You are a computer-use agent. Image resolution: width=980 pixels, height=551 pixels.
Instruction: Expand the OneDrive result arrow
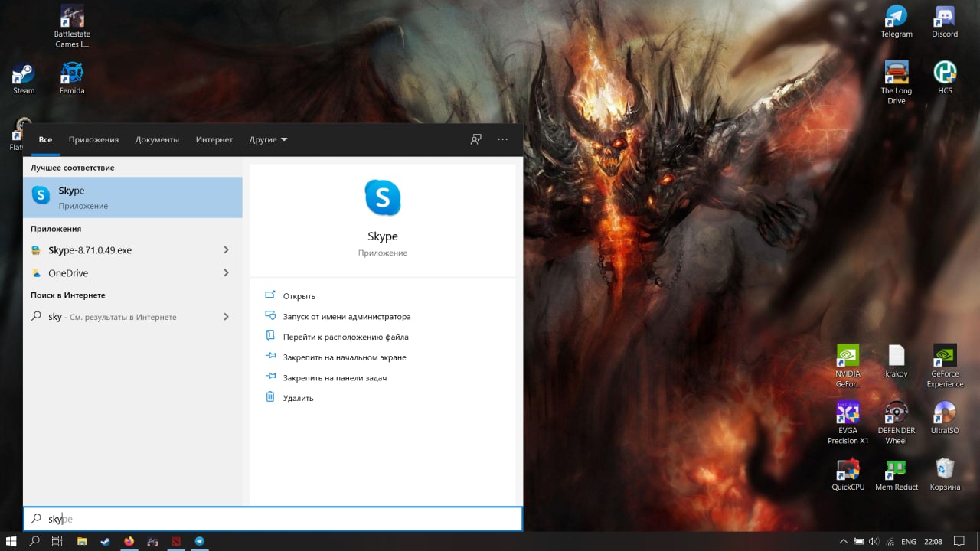(226, 273)
